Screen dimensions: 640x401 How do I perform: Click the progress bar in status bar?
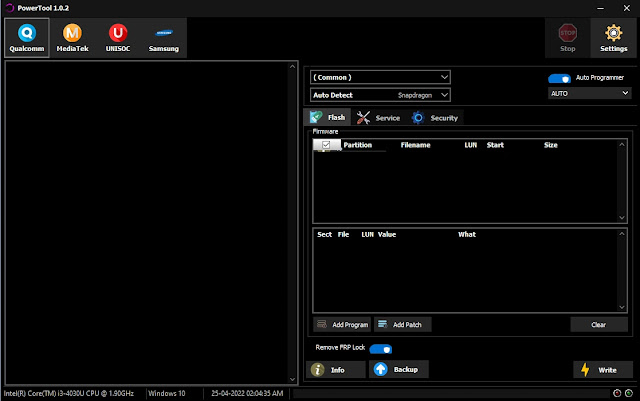(x=451, y=393)
